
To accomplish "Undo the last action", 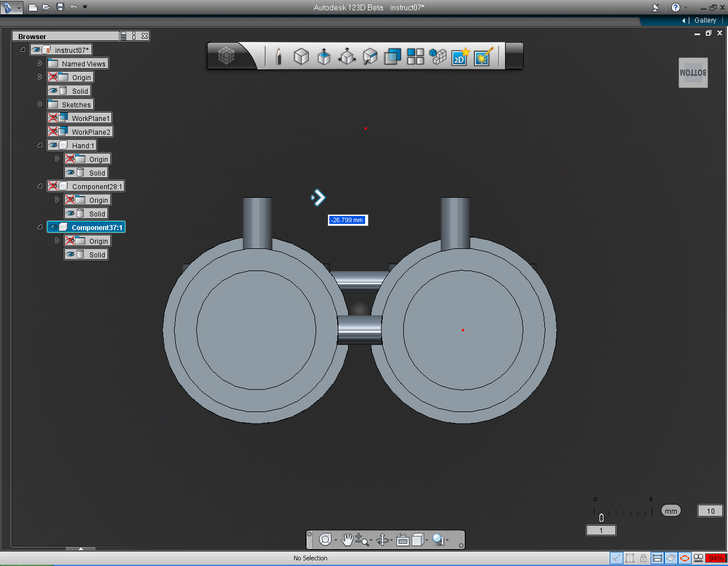I will 73,7.
